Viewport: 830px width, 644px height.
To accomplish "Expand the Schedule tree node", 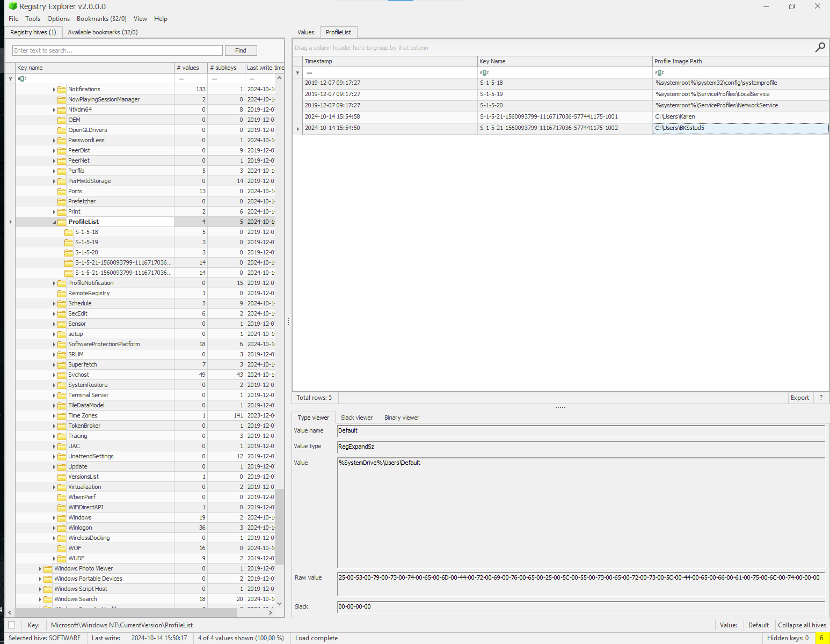I will [x=54, y=304].
